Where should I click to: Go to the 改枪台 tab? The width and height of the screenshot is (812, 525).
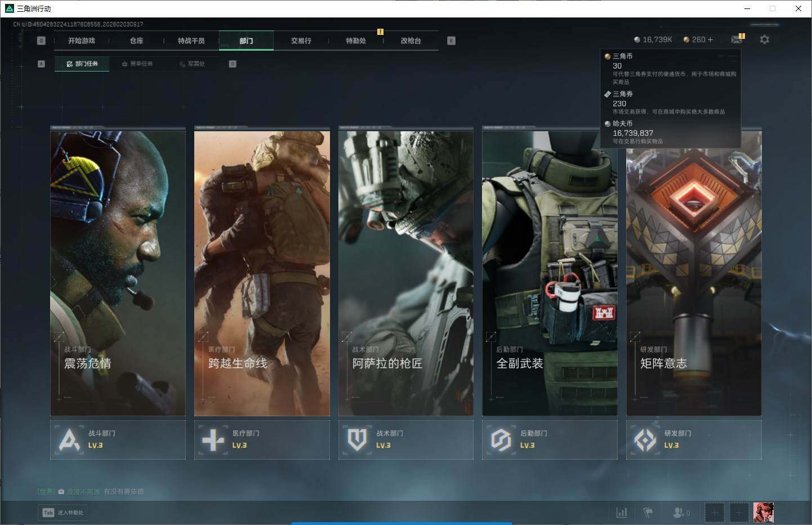(x=411, y=41)
